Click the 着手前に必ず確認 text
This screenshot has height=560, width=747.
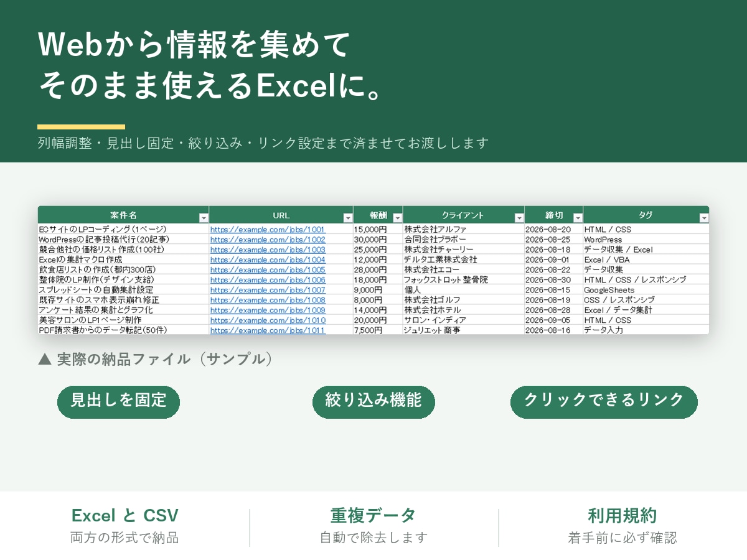622,538
